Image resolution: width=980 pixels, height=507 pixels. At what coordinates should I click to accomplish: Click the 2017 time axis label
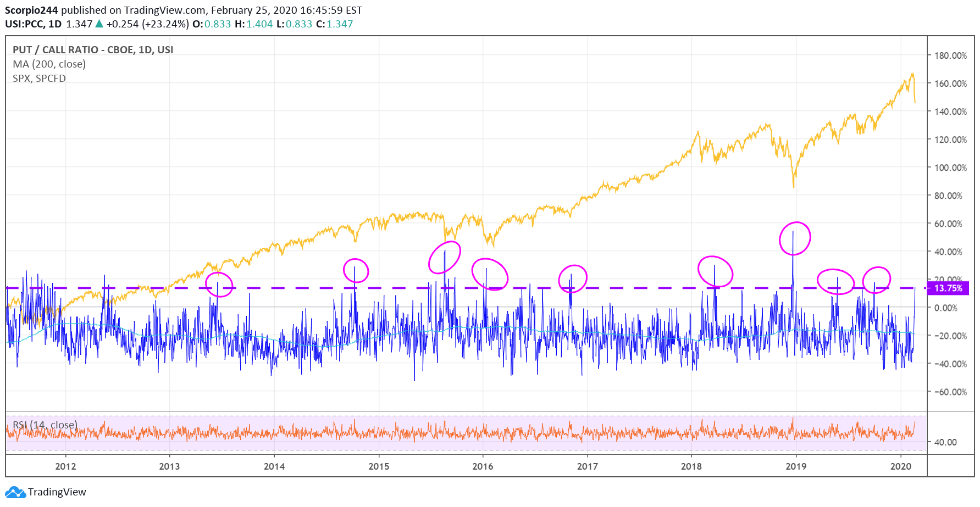pos(587,466)
